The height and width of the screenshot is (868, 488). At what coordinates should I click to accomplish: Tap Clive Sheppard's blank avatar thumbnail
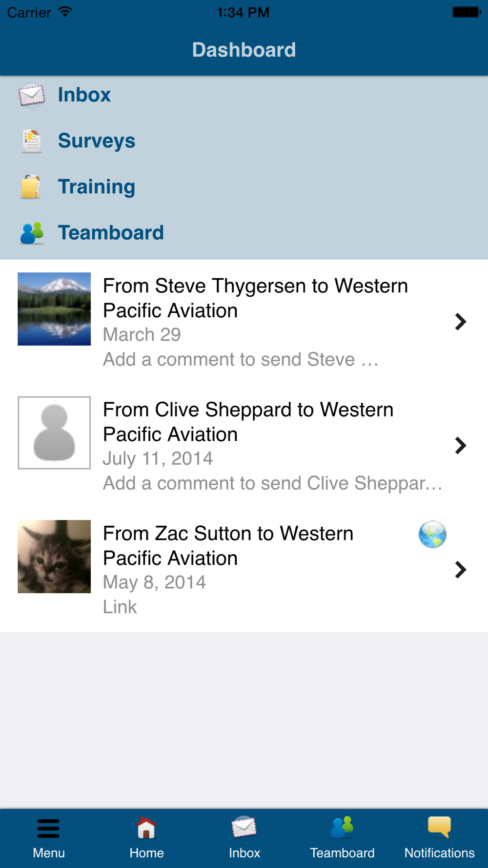coord(54,433)
